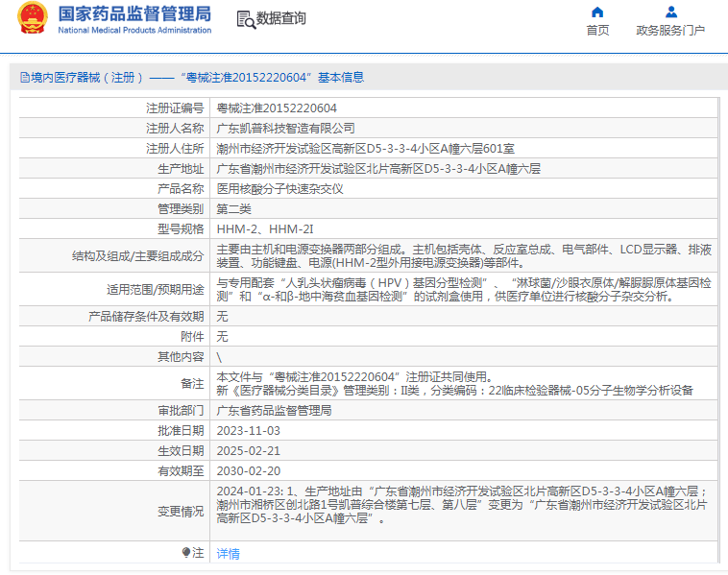Select expiry date 2030-02-20
Screen dimensions: 728x575
[249, 471]
